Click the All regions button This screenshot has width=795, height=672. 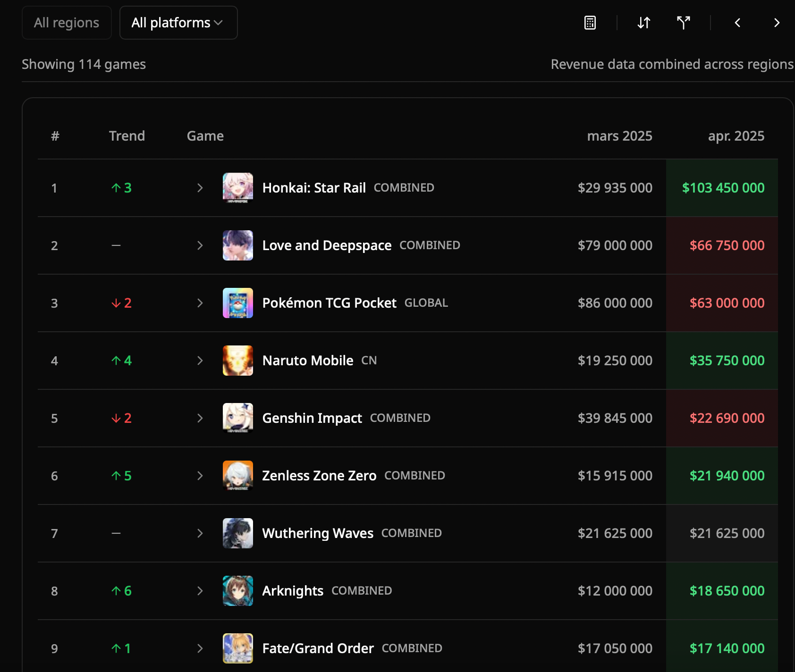(67, 23)
